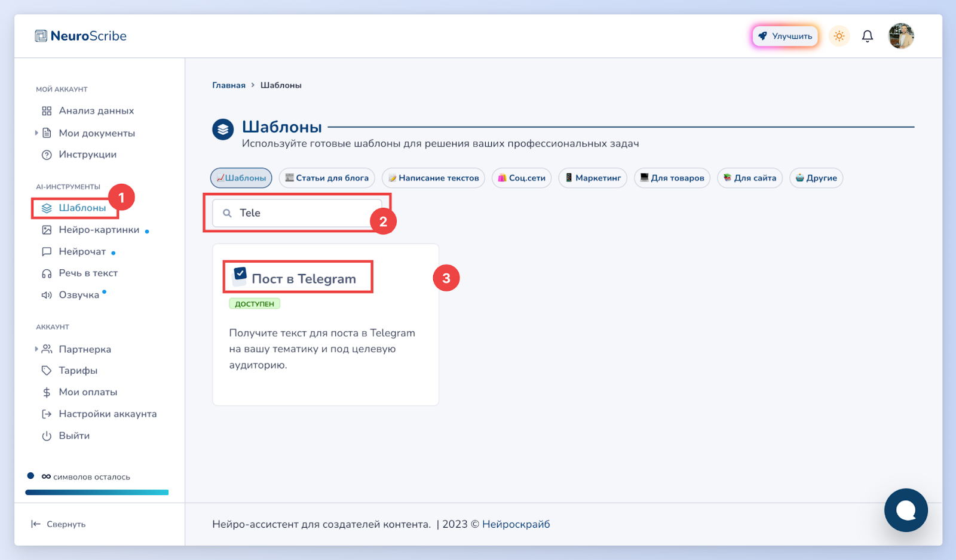Click the Инструкции question-mark icon
956x560 pixels.
click(47, 155)
